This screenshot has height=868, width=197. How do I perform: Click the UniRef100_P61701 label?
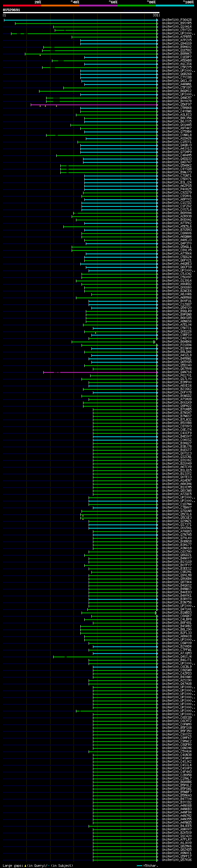tap(176, 375)
